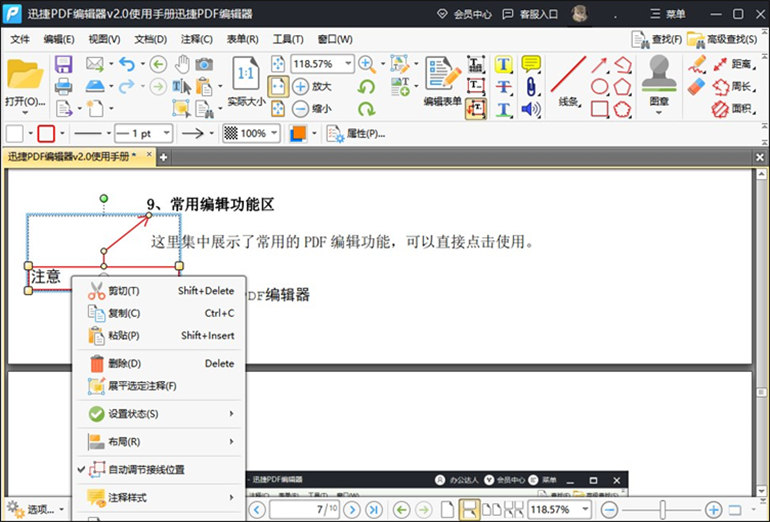Select the Hand tool
770x522 pixels.
[182, 64]
